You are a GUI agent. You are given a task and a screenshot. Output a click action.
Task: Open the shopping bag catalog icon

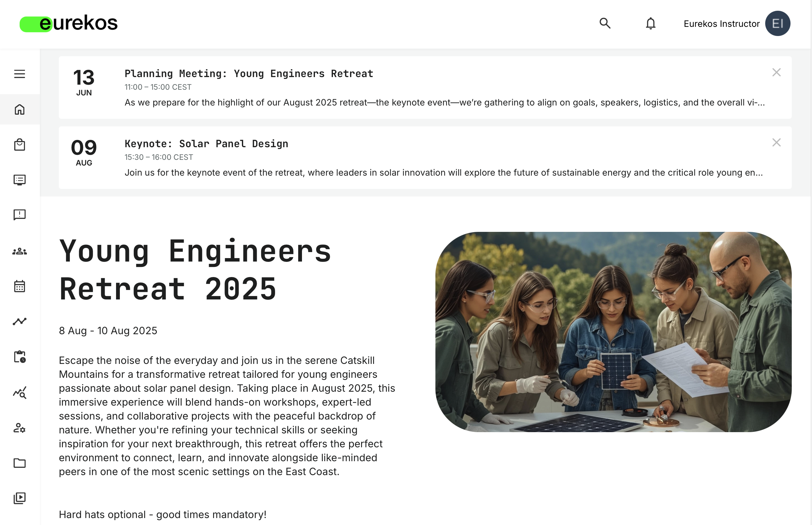point(20,145)
